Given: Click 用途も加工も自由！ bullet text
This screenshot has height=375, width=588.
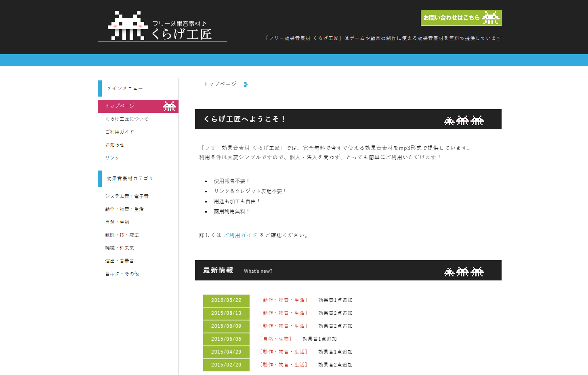Looking at the screenshot, I should coord(237,201).
